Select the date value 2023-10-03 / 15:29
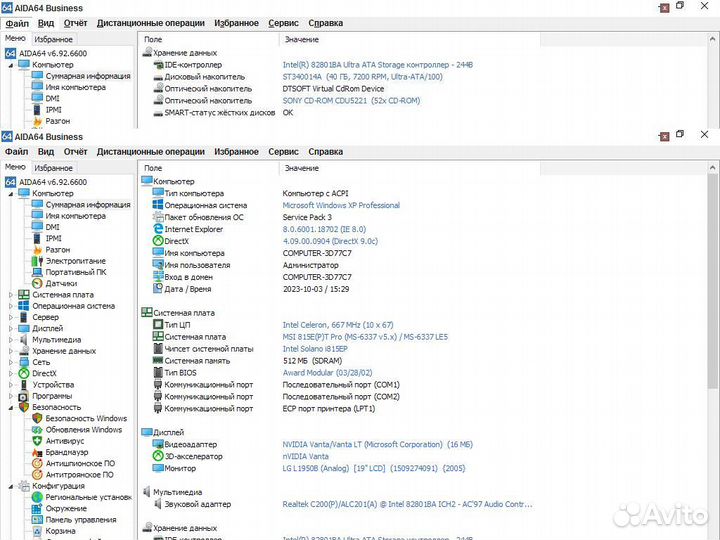This screenshot has height=540, width=720. (316, 289)
